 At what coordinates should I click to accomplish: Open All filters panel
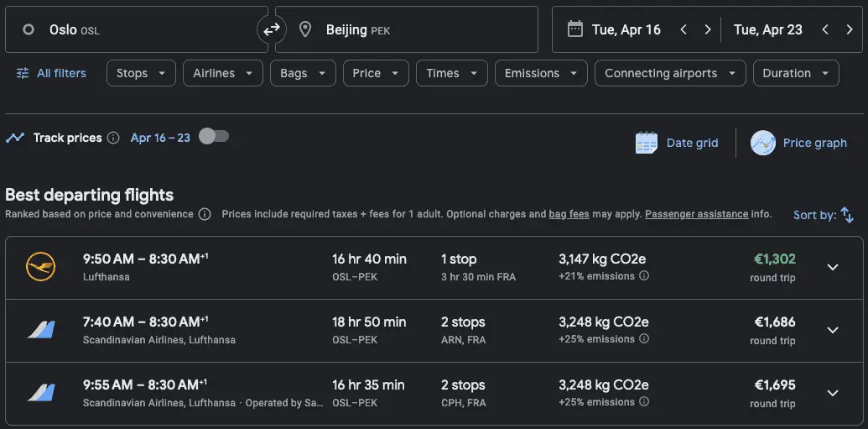51,73
